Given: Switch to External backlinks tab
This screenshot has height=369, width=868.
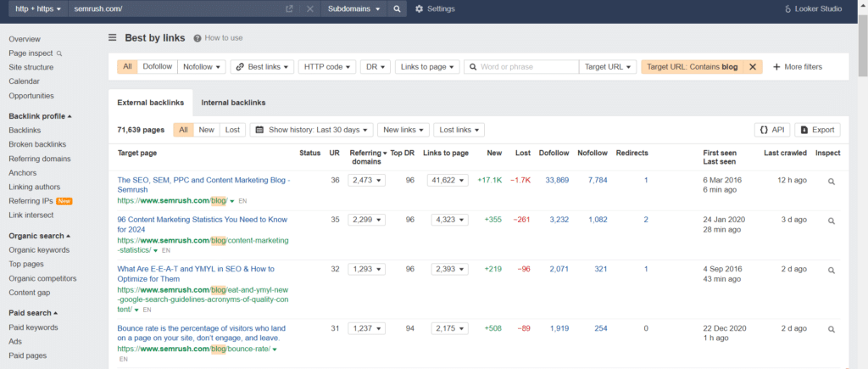Looking at the screenshot, I should pos(151,103).
